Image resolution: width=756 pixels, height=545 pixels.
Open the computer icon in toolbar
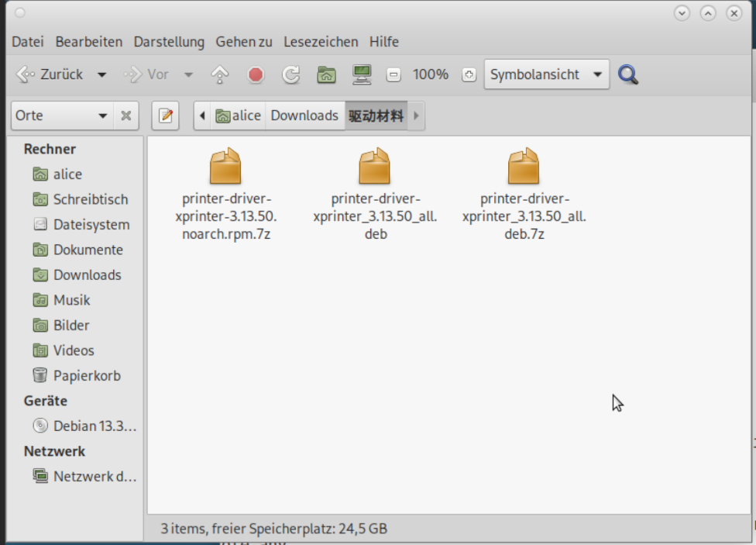pyautogui.click(x=361, y=74)
